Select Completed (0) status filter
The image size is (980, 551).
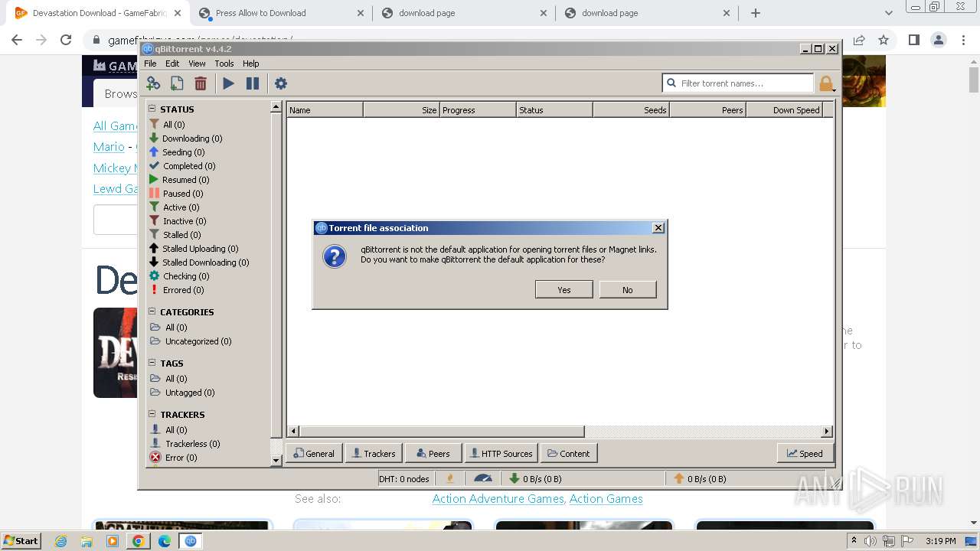click(189, 166)
